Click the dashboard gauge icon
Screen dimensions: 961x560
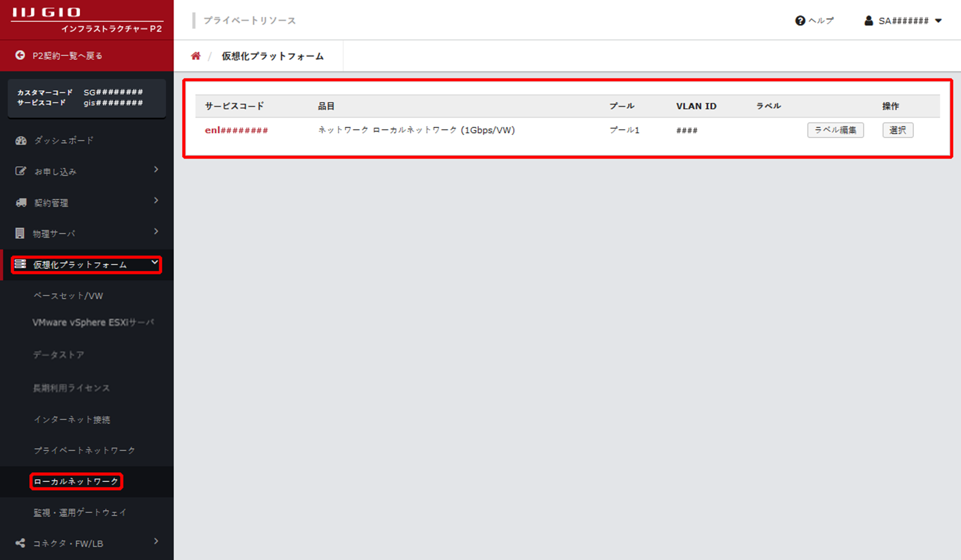pos(21,140)
